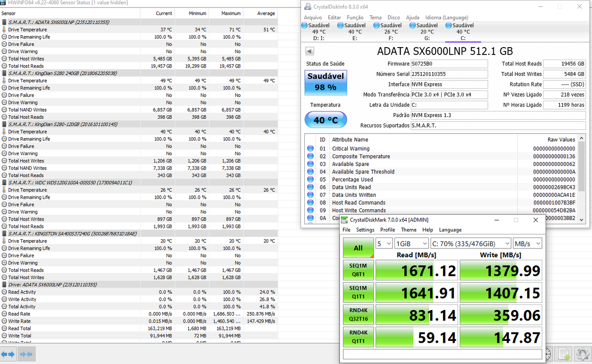Run the SEQ1M Q1T1 test button
This screenshot has height=364, width=592.
coord(358,292)
